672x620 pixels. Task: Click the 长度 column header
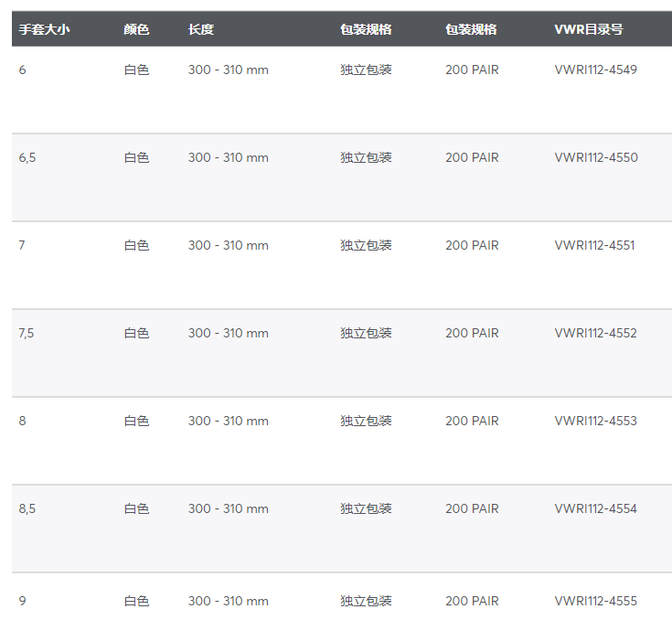click(200, 29)
